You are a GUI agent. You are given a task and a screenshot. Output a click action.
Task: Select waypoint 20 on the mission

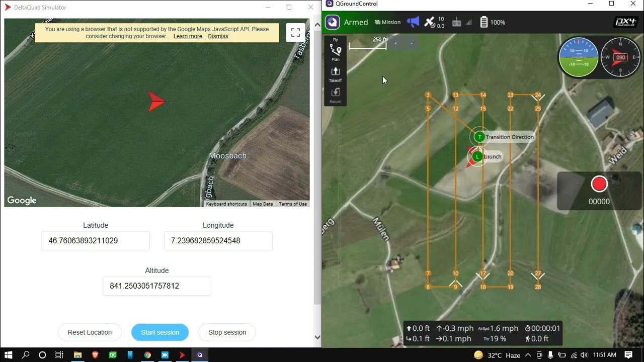coord(510,274)
